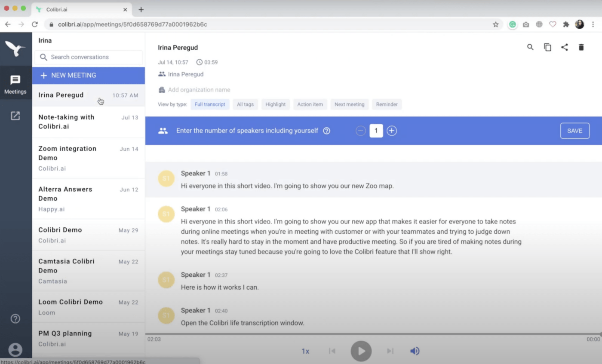Click the search icon in meeting header
This screenshot has width=602, height=364.
coord(530,47)
